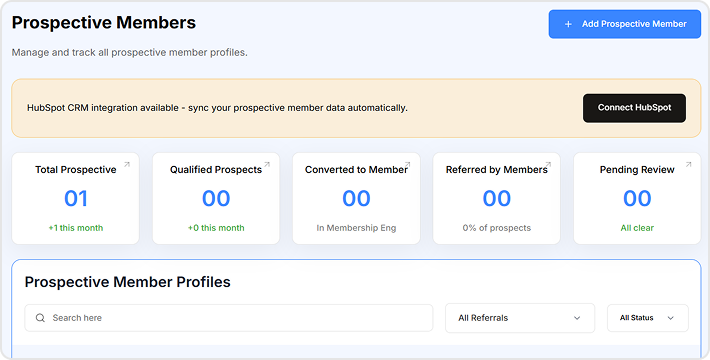
Task: Focus the Search here input field
Action: click(229, 318)
